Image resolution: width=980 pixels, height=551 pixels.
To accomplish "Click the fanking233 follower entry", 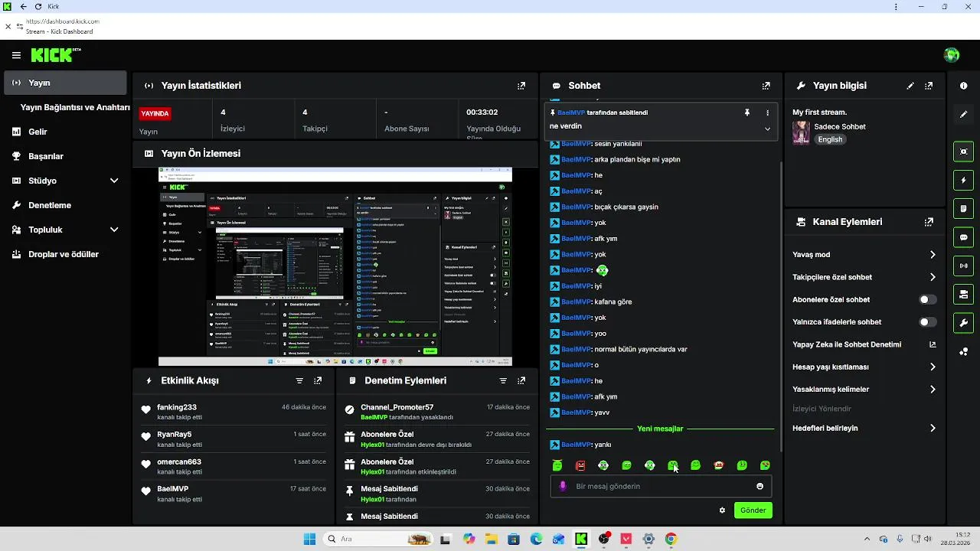I will point(234,412).
